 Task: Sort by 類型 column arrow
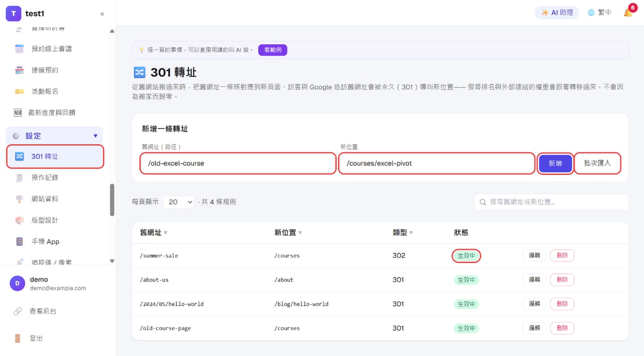pyautogui.click(x=411, y=233)
